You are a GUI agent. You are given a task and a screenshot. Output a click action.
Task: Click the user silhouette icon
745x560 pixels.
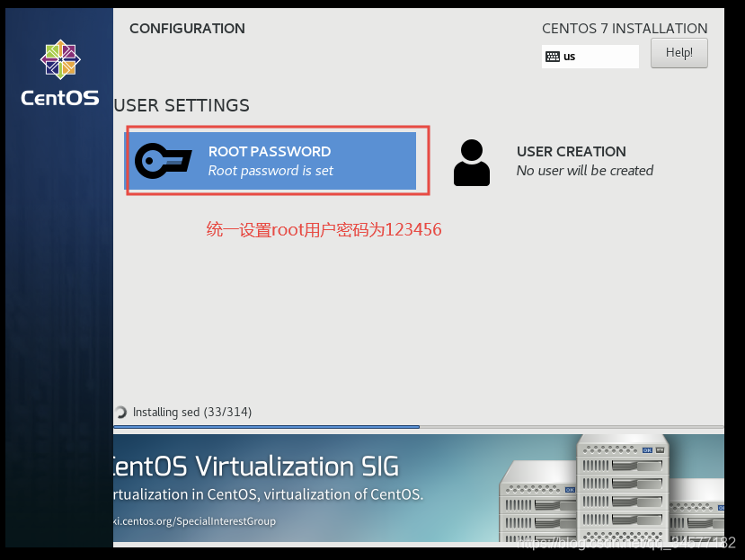point(471,163)
